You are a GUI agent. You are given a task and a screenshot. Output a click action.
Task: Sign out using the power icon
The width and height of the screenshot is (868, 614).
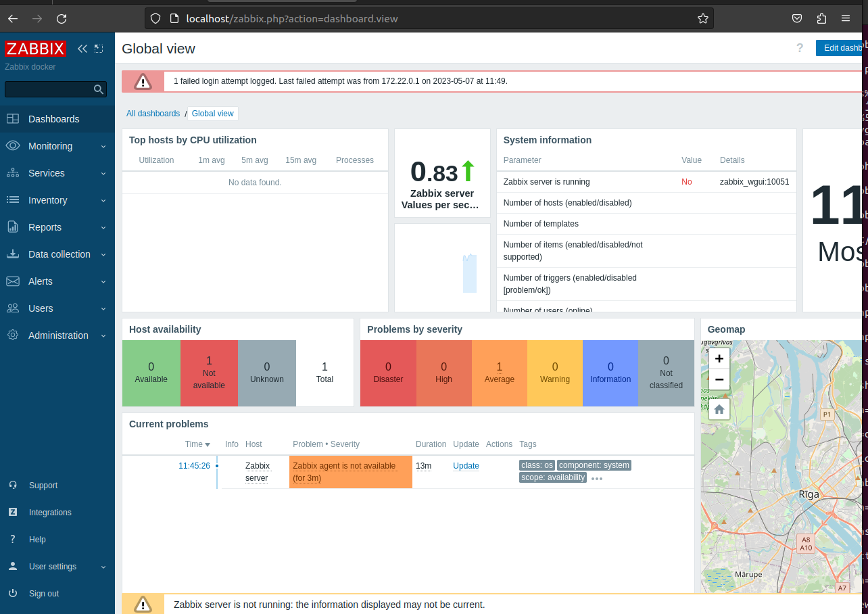click(x=12, y=593)
